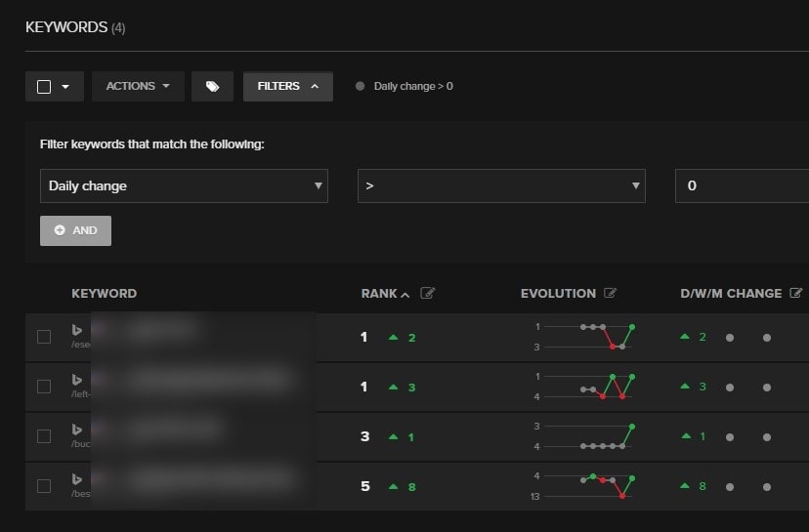Screen dimensions: 809x532
Task: Click Bing icon in the /ese keyword row
Action: click(x=77, y=330)
